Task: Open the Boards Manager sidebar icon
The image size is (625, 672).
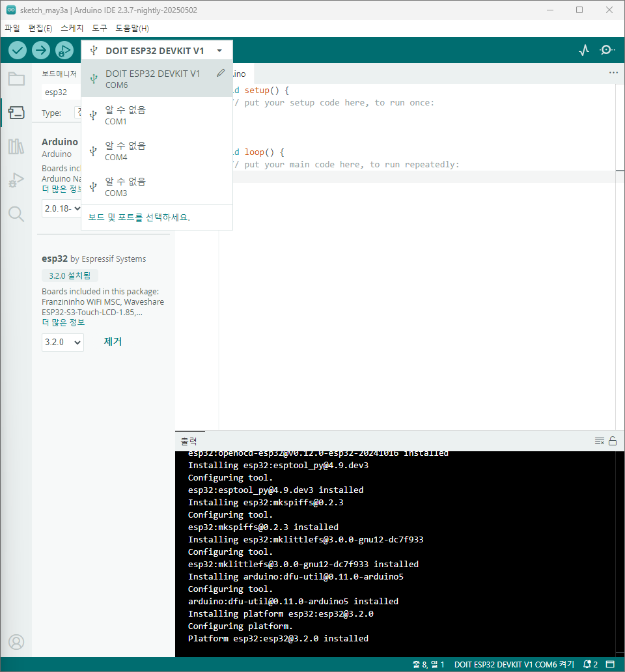Action: pyautogui.click(x=16, y=113)
